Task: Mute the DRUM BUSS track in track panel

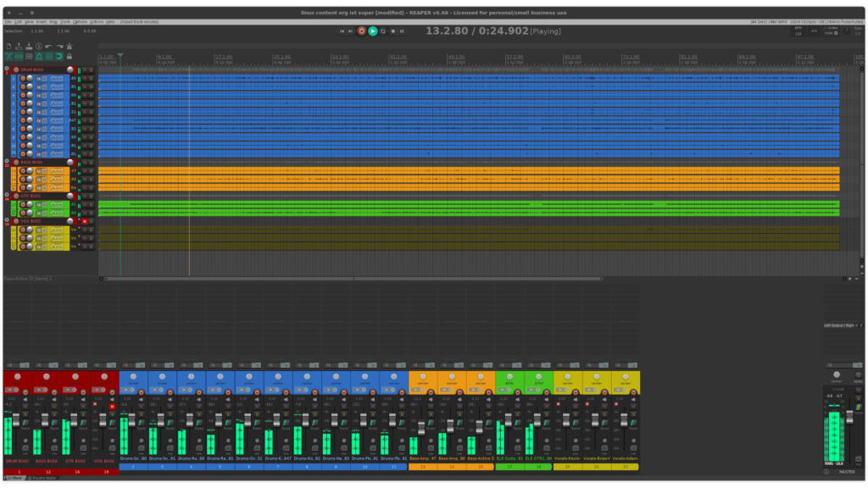Action: coord(85,69)
